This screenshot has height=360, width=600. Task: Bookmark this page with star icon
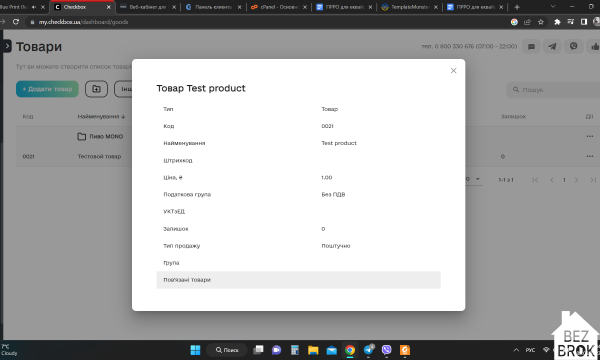541,22
